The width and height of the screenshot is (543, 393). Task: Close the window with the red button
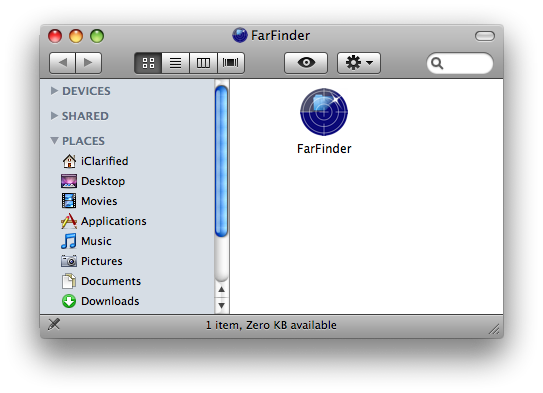pyautogui.click(x=55, y=36)
